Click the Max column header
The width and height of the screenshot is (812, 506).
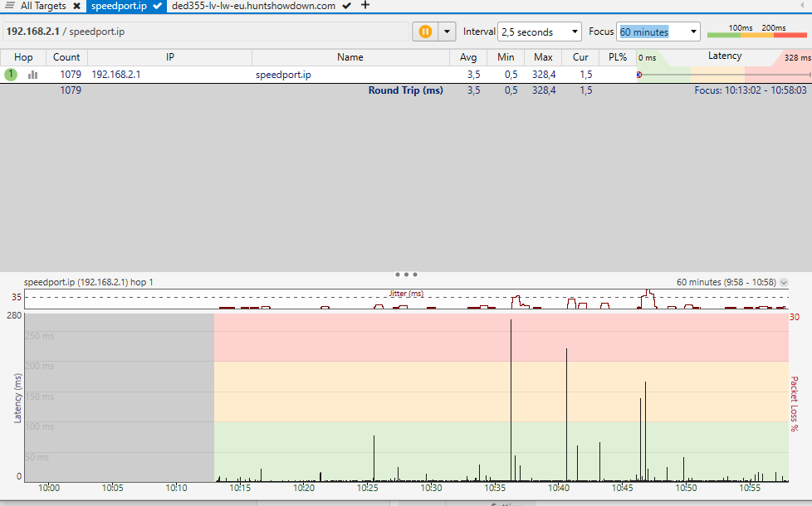(x=543, y=57)
